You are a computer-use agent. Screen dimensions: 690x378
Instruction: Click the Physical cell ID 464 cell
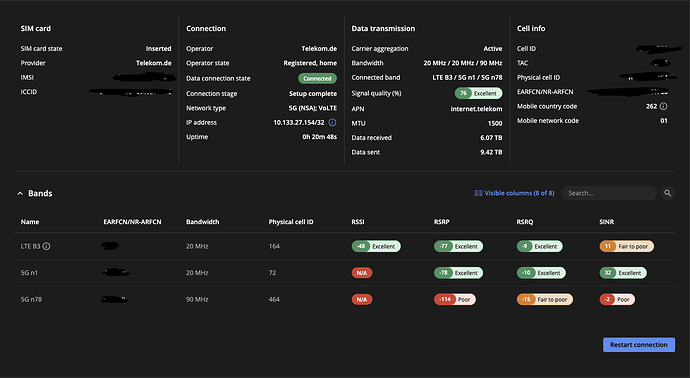(274, 299)
